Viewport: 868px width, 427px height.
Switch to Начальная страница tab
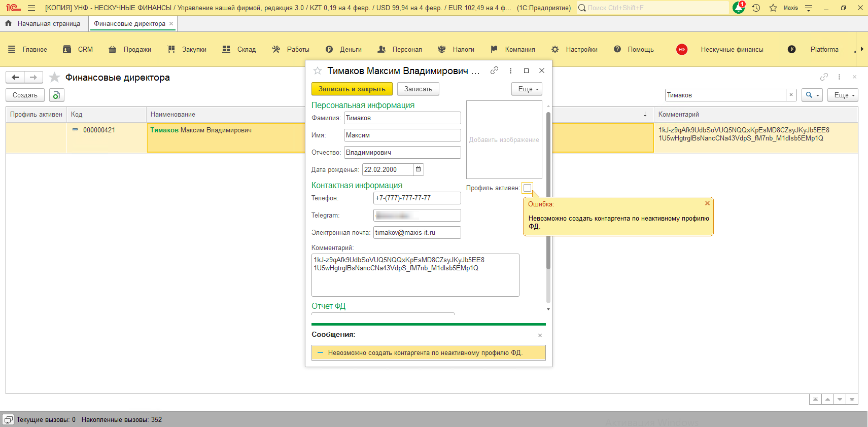(x=49, y=23)
